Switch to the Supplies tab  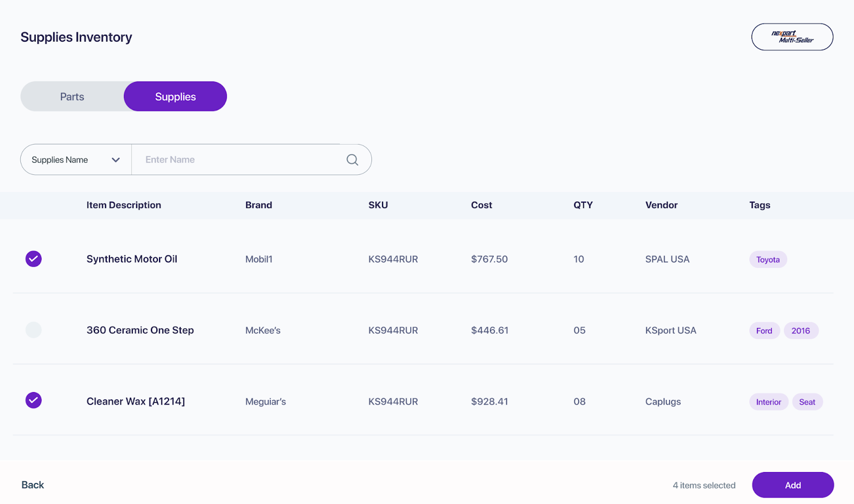pyautogui.click(x=175, y=97)
